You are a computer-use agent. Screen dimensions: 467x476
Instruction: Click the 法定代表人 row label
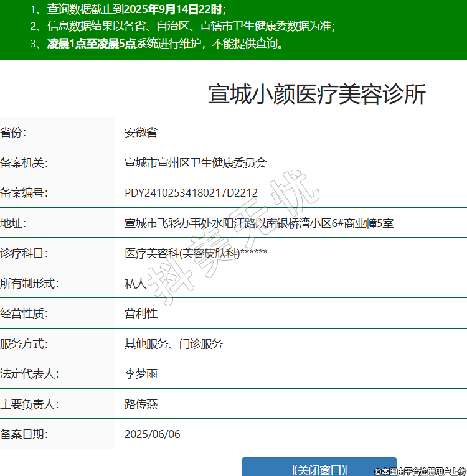pyautogui.click(x=29, y=374)
